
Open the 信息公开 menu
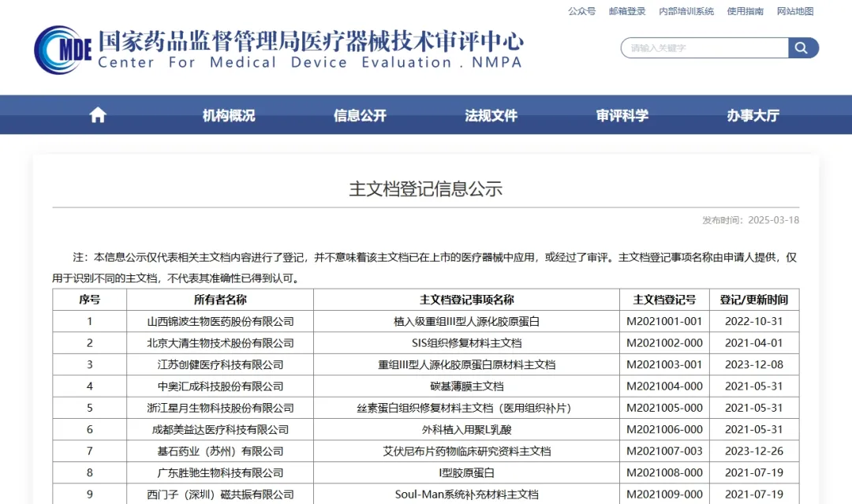coord(360,115)
